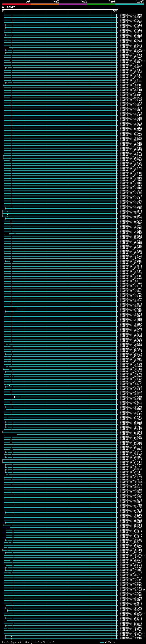Select label UniRef100_A0JMA1
Image resolution: width=146 pixels, height=644 pixels.
131,638
